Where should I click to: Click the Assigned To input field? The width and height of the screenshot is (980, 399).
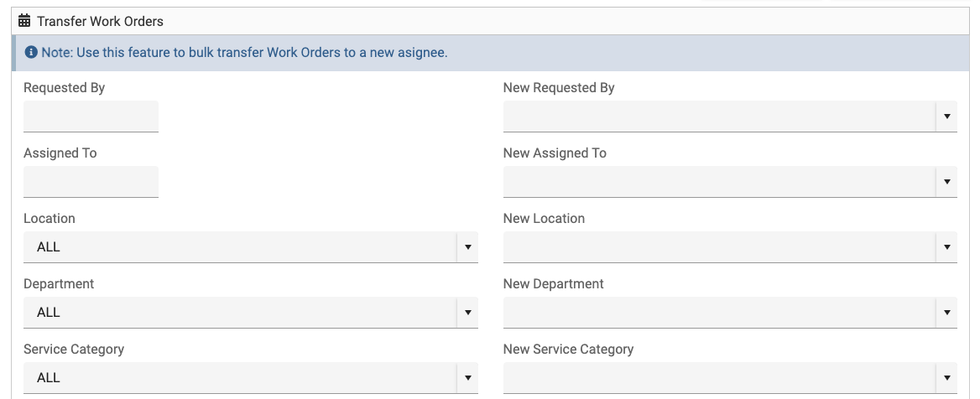pos(91,182)
